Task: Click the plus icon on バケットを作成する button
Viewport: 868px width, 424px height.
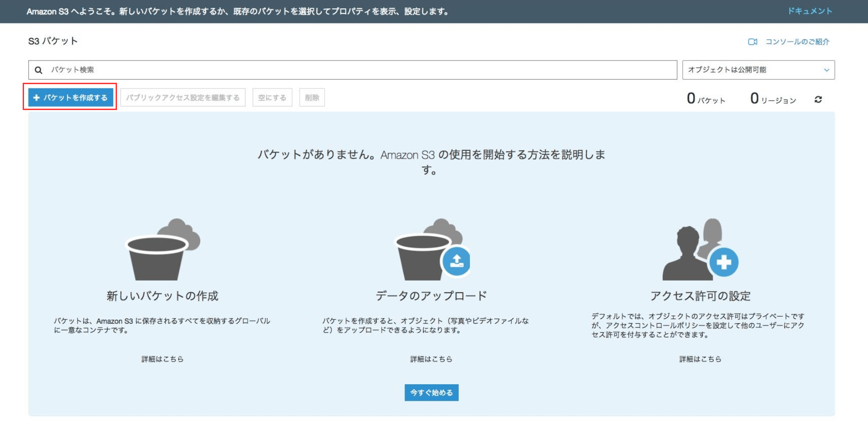Action: coord(37,98)
